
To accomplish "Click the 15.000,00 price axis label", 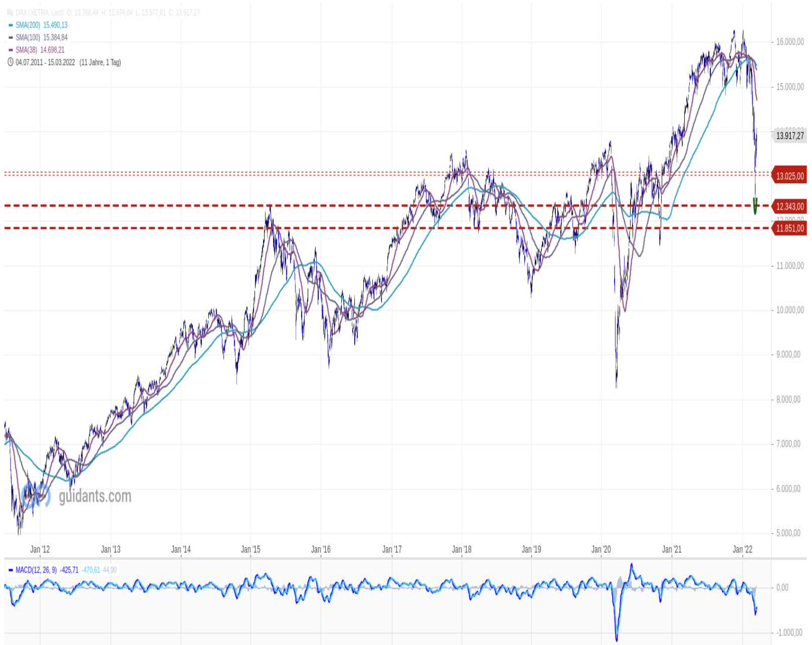I will pos(790,87).
